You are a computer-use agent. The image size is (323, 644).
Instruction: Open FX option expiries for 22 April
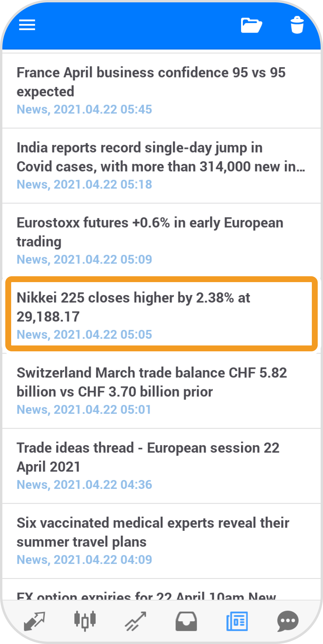click(x=146, y=595)
